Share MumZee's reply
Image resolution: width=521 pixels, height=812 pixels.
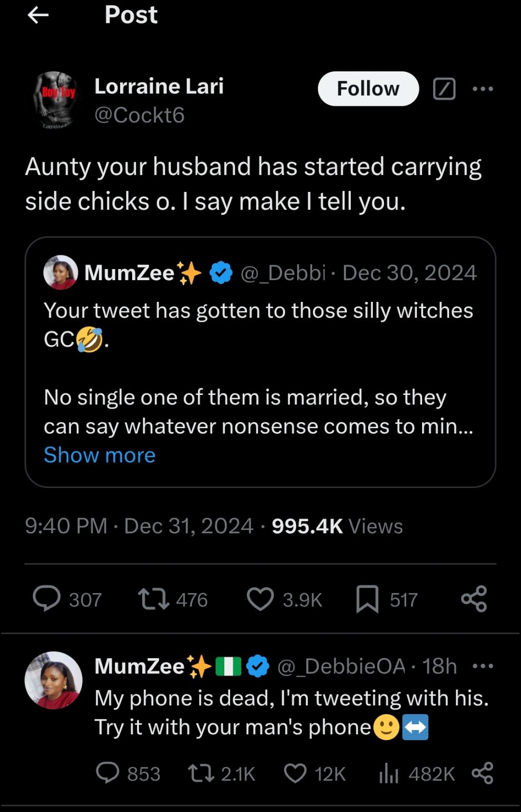pos(482,773)
